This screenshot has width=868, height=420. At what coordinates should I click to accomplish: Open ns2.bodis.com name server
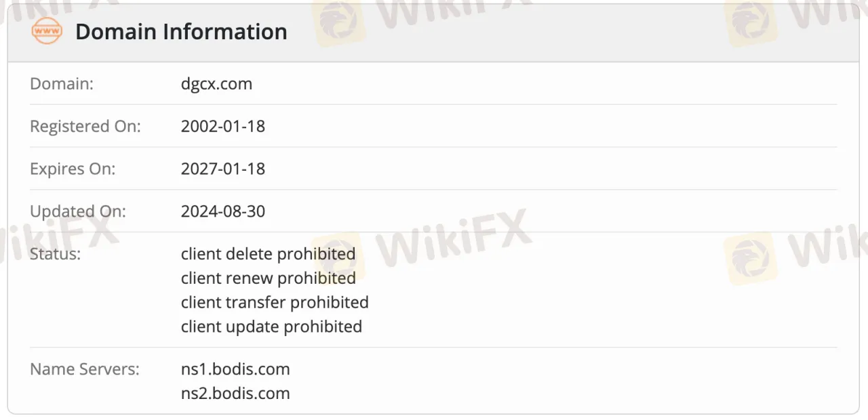(235, 393)
